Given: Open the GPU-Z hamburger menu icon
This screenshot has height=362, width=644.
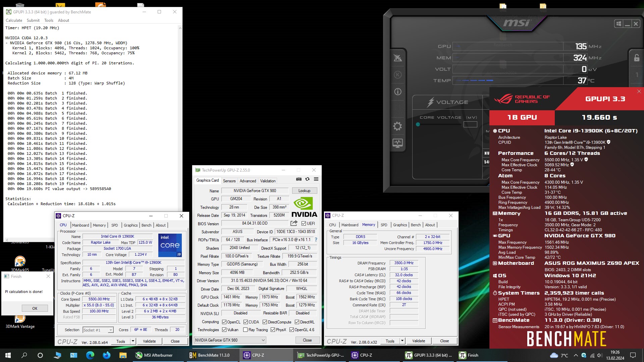Looking at the screenshot, I should coord(316,179).
